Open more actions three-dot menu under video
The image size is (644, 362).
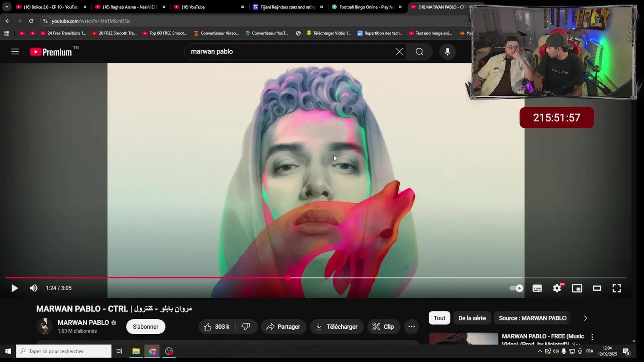[411, 327]
